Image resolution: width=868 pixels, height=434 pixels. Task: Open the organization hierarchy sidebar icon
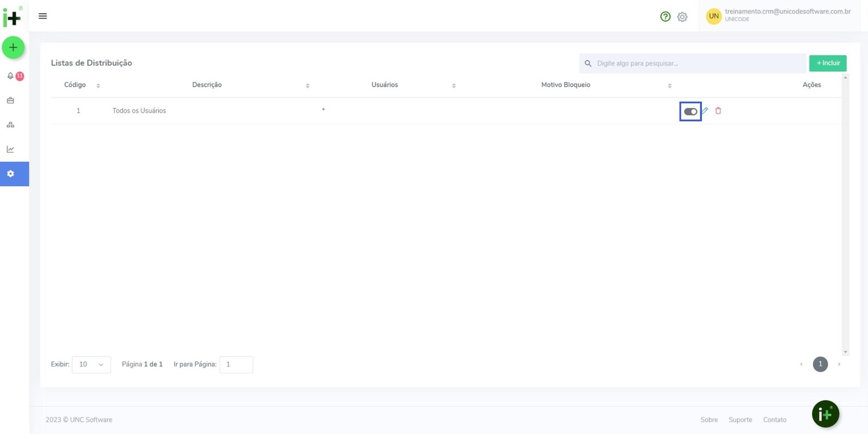[x=10, y=125]
